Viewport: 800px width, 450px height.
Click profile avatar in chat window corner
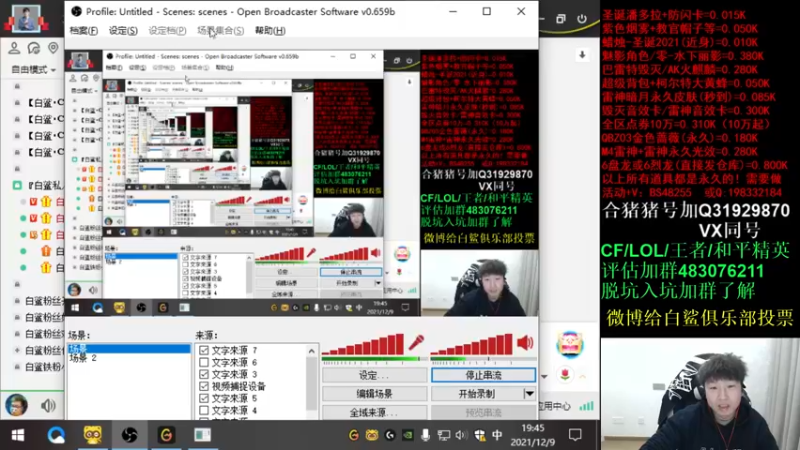[x=26, y=18]
